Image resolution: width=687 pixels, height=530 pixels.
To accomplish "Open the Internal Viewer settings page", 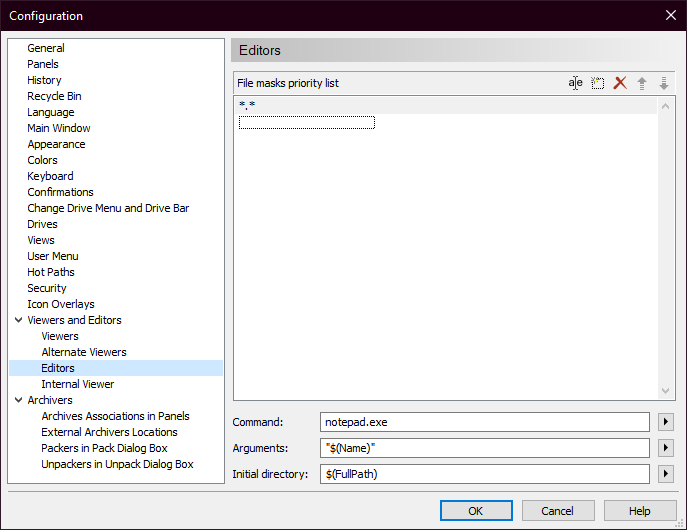I will pos(78,384).
